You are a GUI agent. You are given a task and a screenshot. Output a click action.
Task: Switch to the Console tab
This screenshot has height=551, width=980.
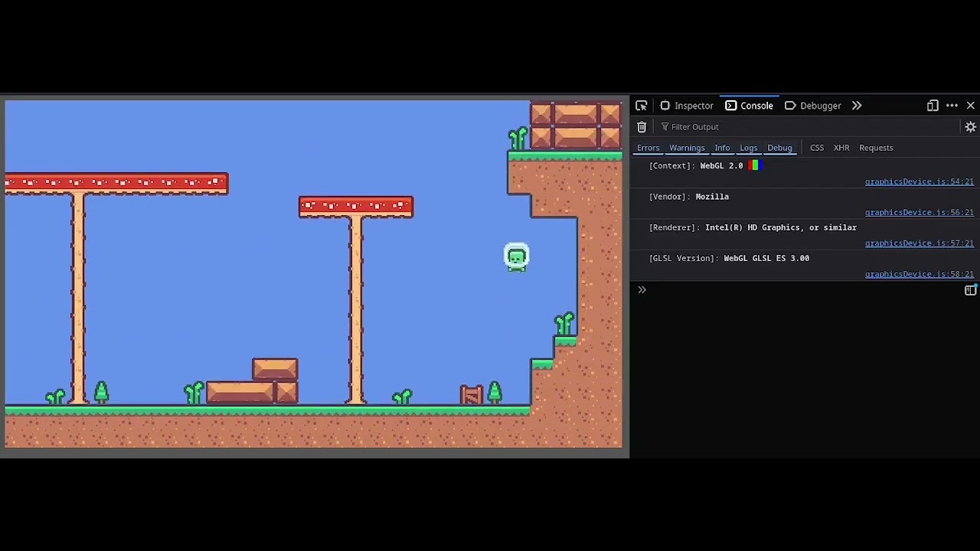[x=750, y=106]
